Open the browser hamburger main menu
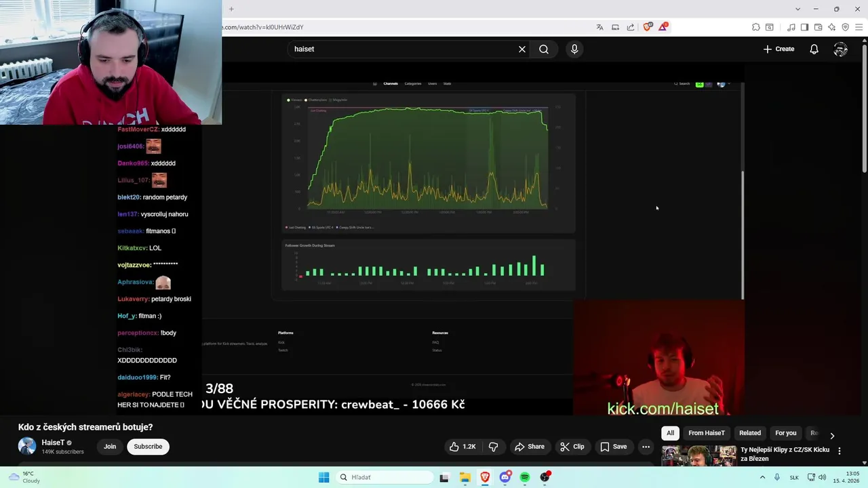The width and height of the screenshot is (868, 488). pos(859,27)
